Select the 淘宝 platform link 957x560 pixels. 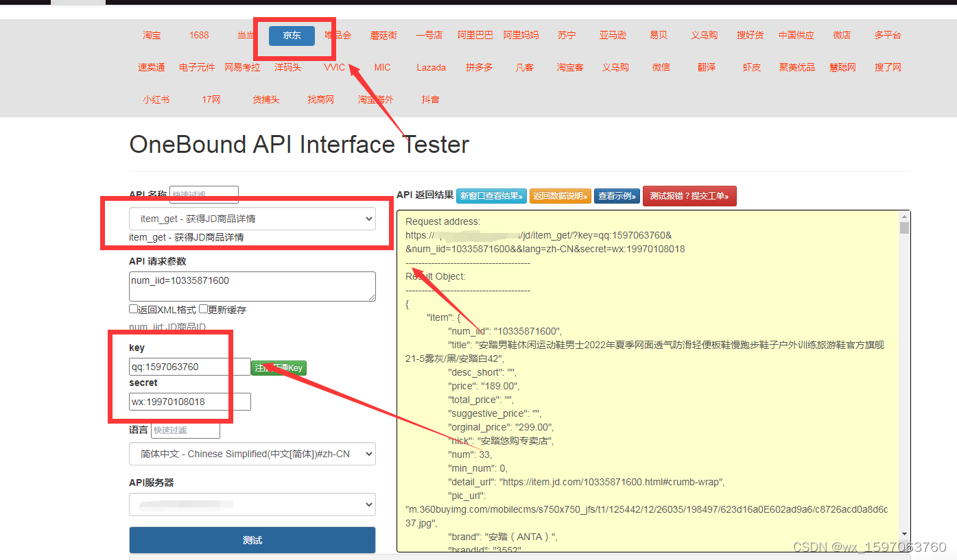point(152,35)
